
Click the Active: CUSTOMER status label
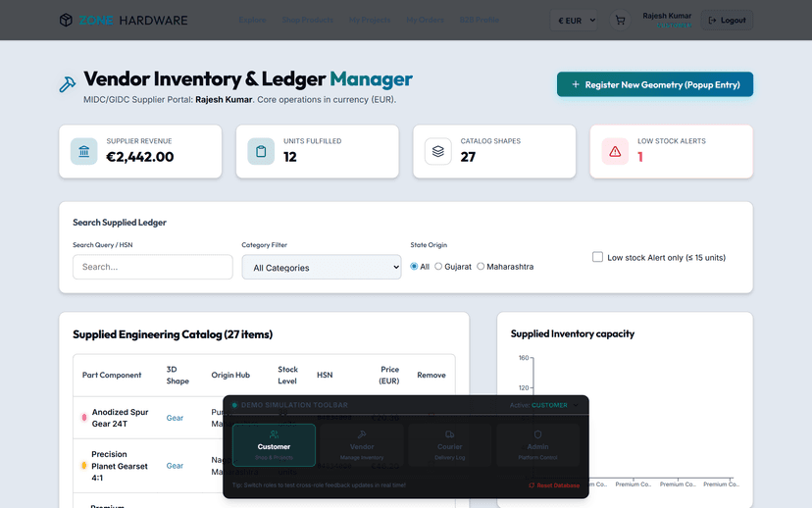tap(538, 405)
